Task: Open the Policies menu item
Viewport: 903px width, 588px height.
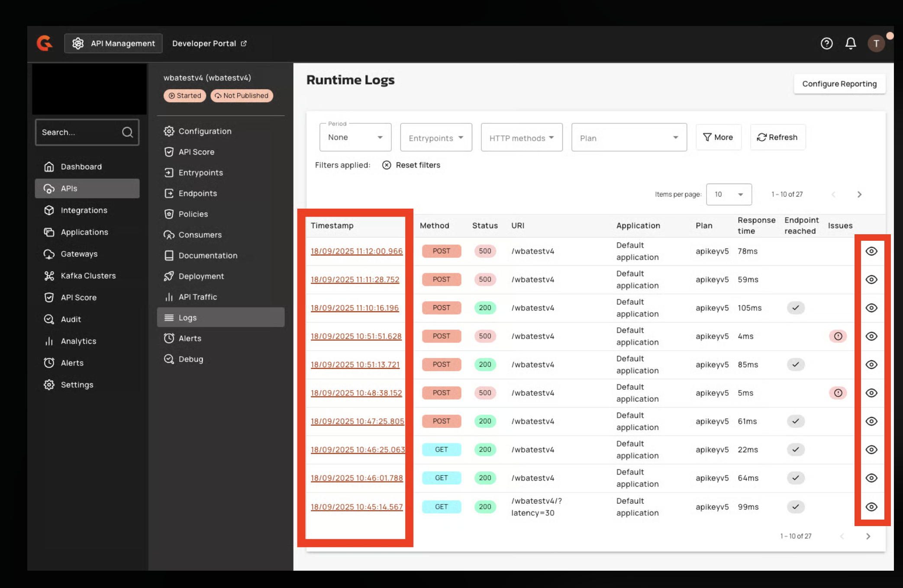Action: [x=193, y=214]
